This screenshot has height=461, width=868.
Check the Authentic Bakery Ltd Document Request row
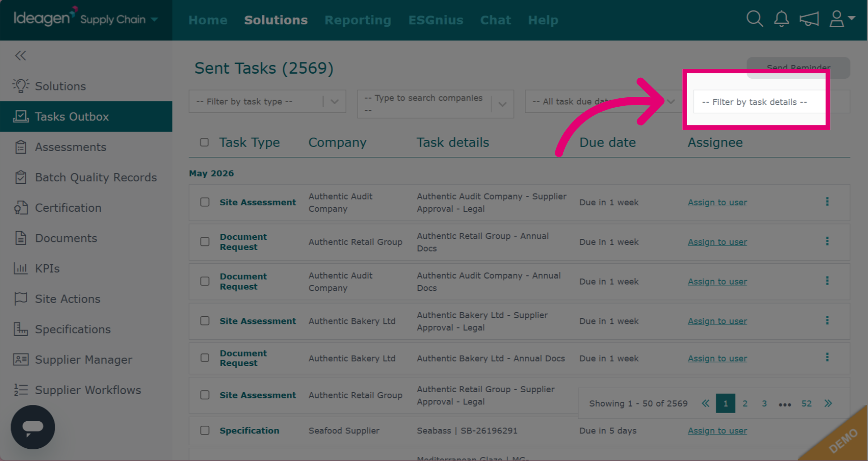point(205,358)
